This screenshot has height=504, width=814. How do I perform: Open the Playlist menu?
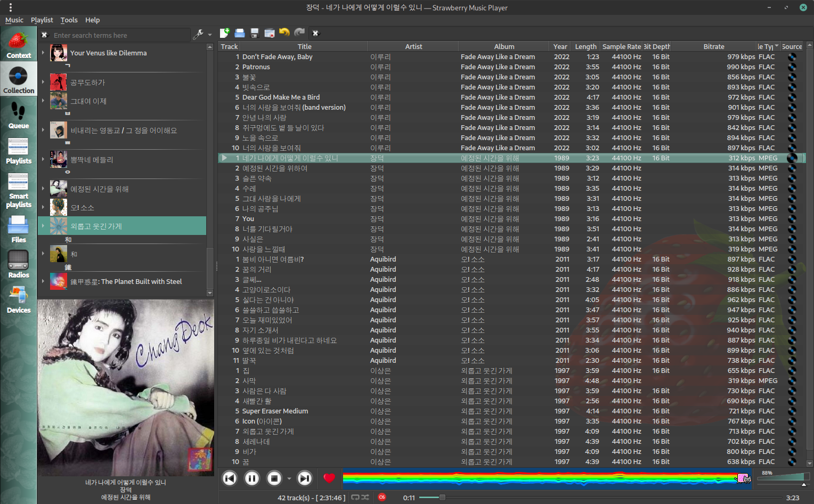(42, 20)
